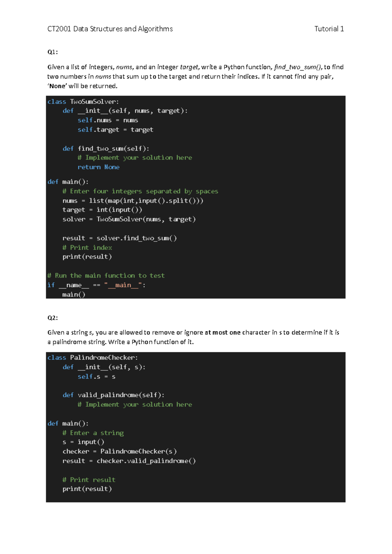
Task: Click the bold 'None' word in Q1
Action: click(57, 86)
